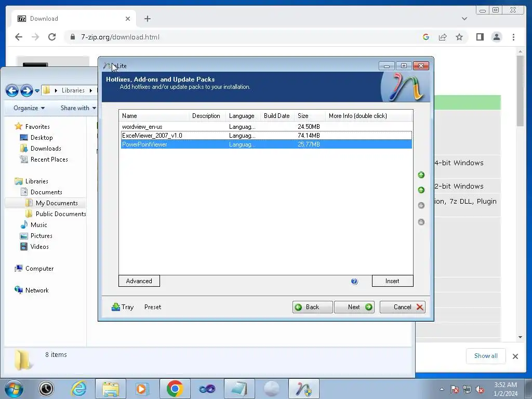This screenshot has height=399, width=532.
Task: Toggle Chrome side panel icon
Action: pos(480,37)
